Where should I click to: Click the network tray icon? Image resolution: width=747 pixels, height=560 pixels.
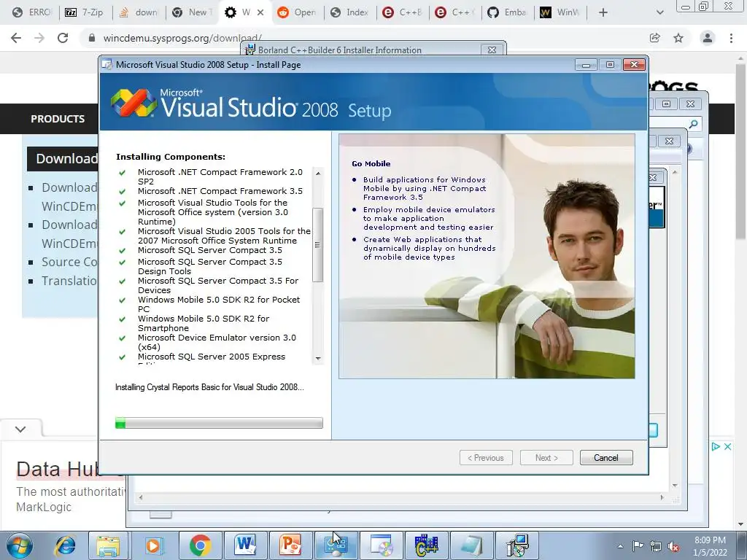656,546
